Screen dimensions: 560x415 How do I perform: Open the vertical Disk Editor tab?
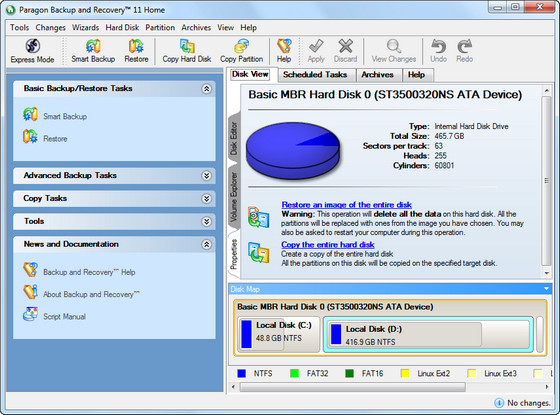(x=234, y=138)
